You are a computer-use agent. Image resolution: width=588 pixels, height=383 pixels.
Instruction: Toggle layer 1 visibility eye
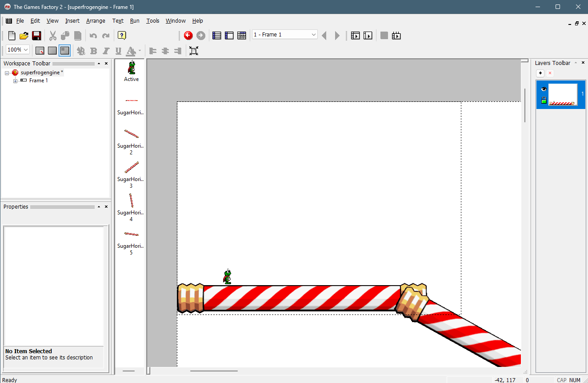[544, 89]
